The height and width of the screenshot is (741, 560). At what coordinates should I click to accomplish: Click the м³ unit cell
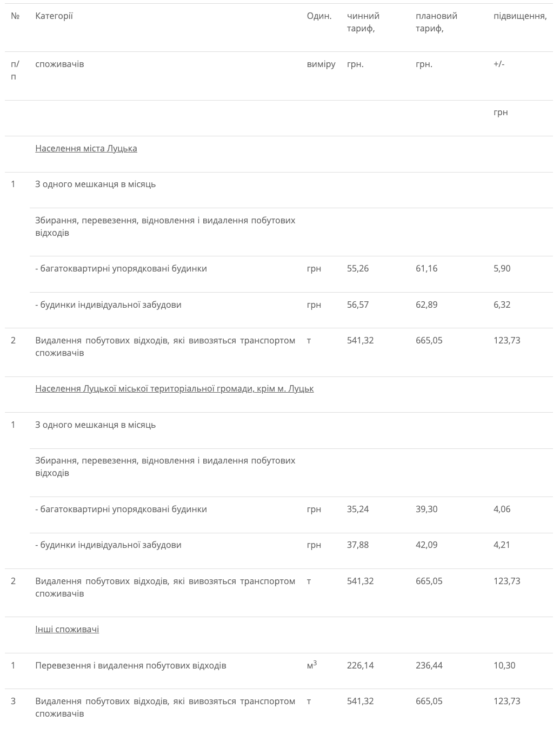pos(312,665)
